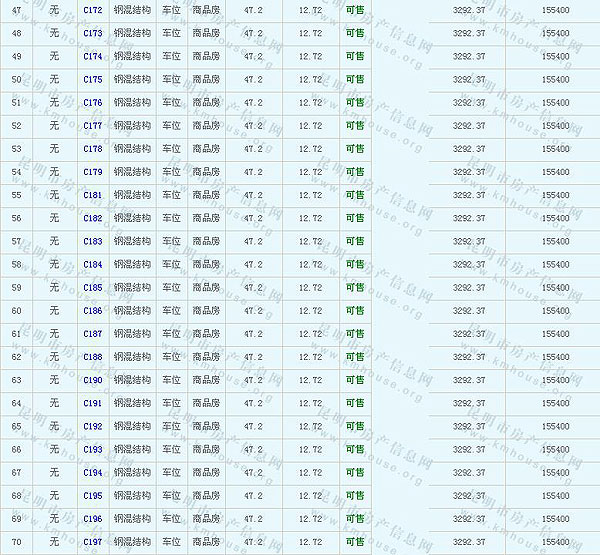Open the C172 unit link
The image size is (600, 555).
[93, 10]
